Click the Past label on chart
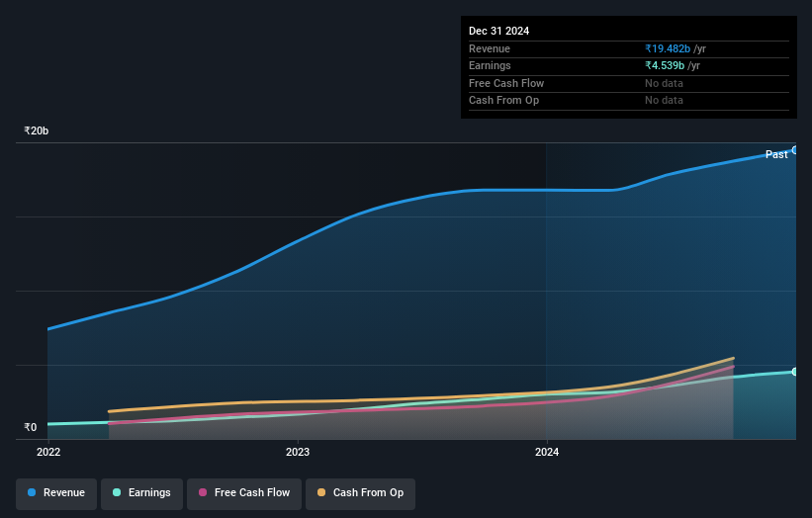This screenshot has height=518, width=812. coord(776,155)
